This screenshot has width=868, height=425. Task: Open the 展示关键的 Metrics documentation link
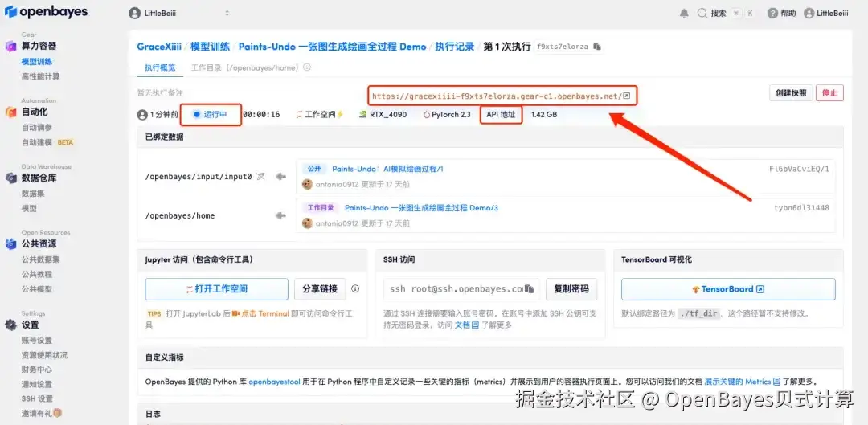[x=743, y=382]
